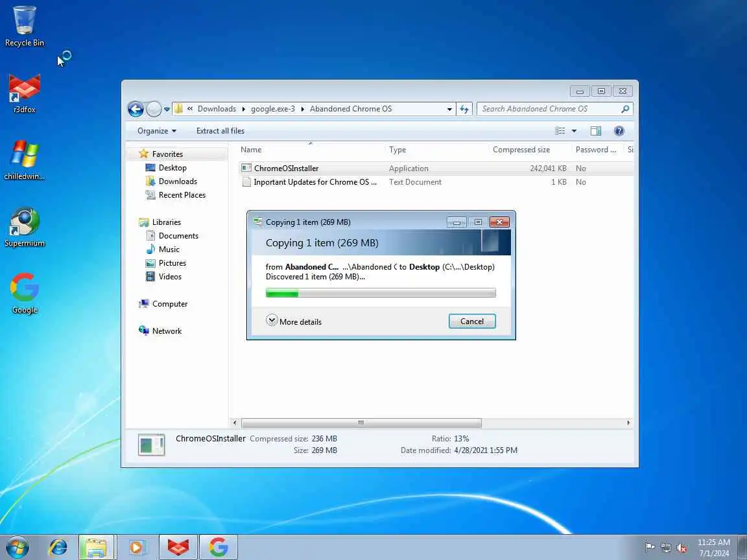Viewport: 747px width, 560px height.
Task: Click Extract all files
Action: click(x=220, y=131)
